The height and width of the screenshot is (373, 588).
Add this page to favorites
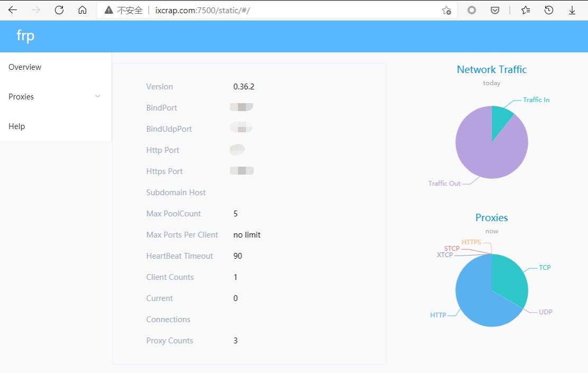446,10
